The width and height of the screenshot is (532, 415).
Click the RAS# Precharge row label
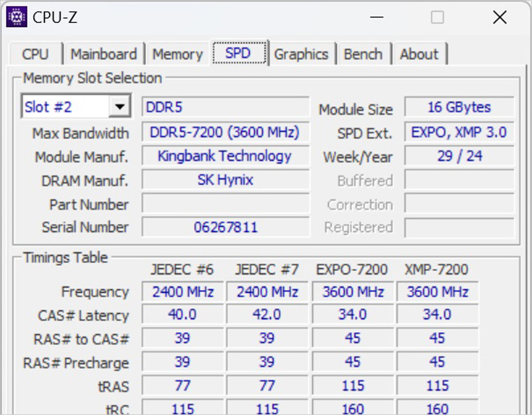[x=76, y=363]
